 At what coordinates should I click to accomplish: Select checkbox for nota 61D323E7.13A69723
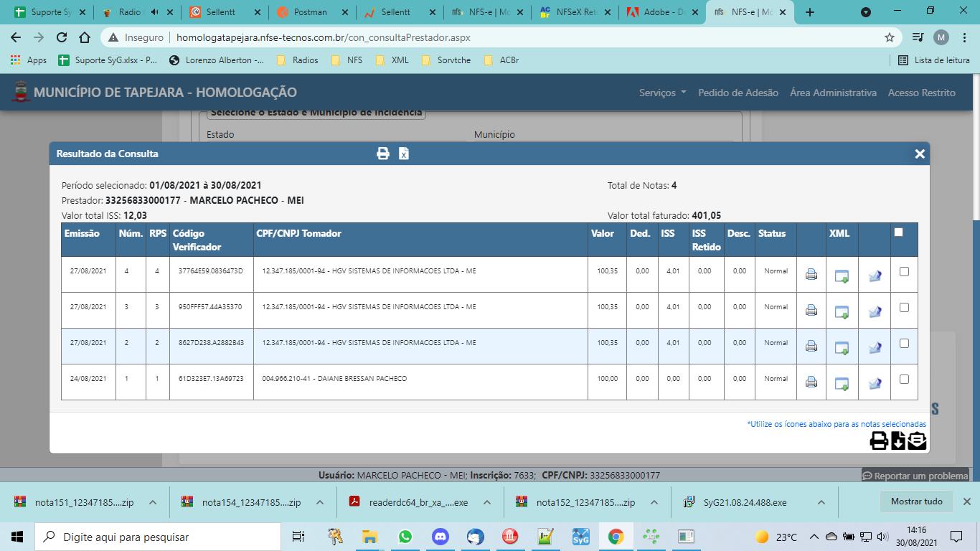click(904, 379)
